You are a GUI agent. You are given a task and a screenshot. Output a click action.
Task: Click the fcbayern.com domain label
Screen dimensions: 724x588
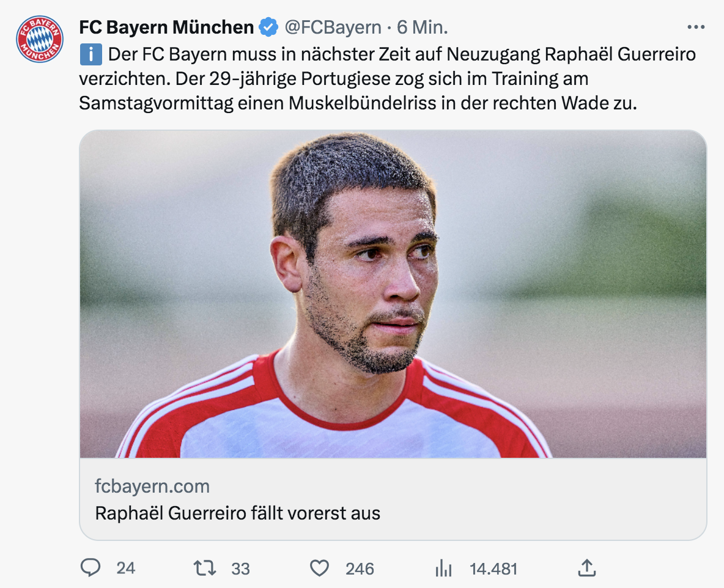tap(152, 486)
